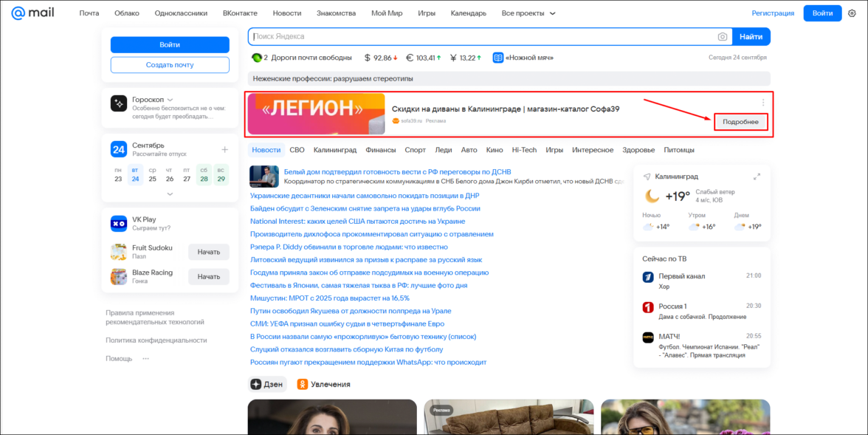
Task: Click the «Ножной мяч» book icon
Action: coord(498,58)
